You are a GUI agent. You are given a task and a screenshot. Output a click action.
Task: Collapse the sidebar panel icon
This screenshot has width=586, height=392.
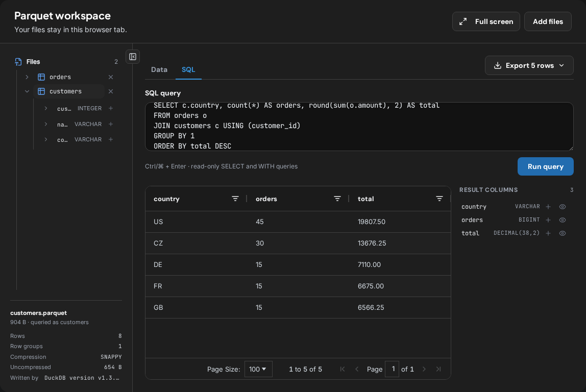tap(133, 57)
